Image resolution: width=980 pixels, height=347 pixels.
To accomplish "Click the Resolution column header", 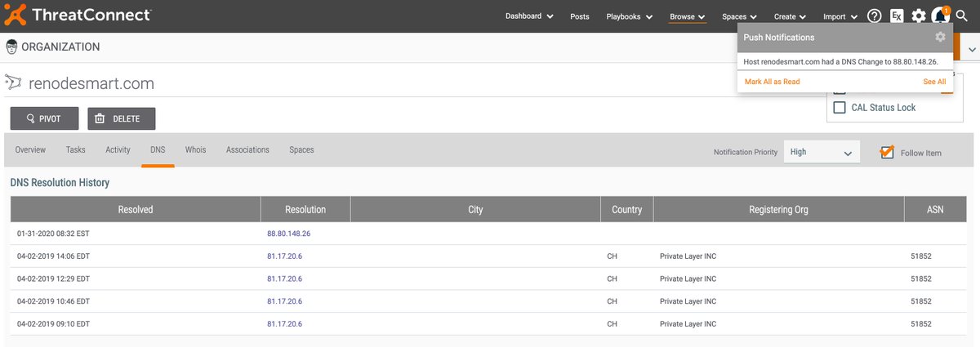I will tap(305, 210).
